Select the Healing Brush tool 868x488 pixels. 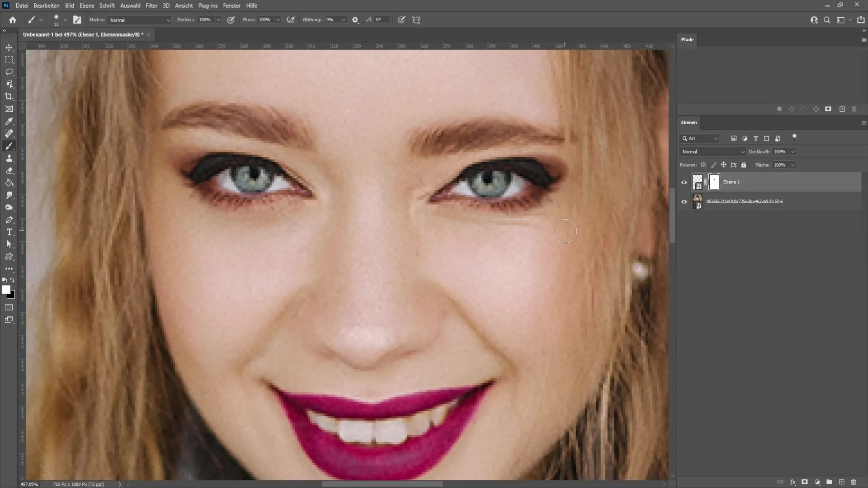[9, 133]
